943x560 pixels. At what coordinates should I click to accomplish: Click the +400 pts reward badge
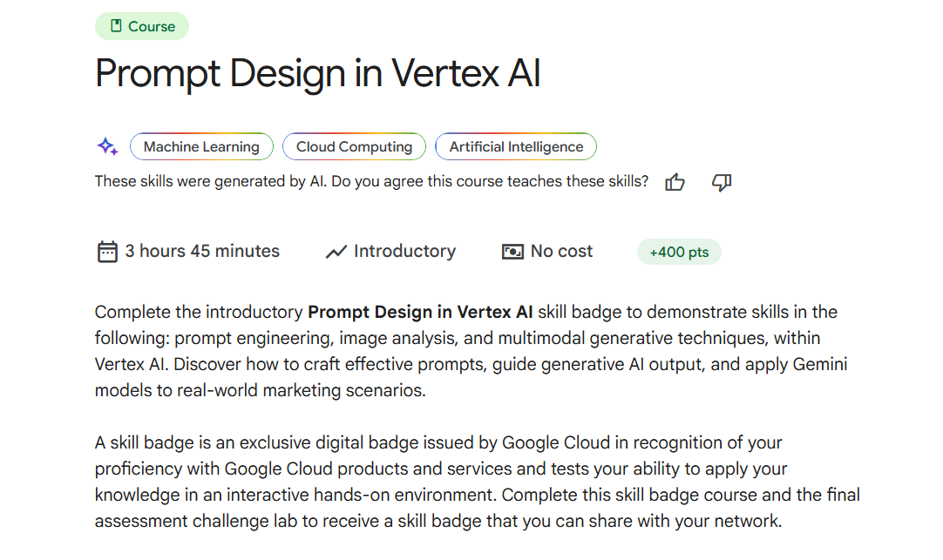[x=679, y=251]
